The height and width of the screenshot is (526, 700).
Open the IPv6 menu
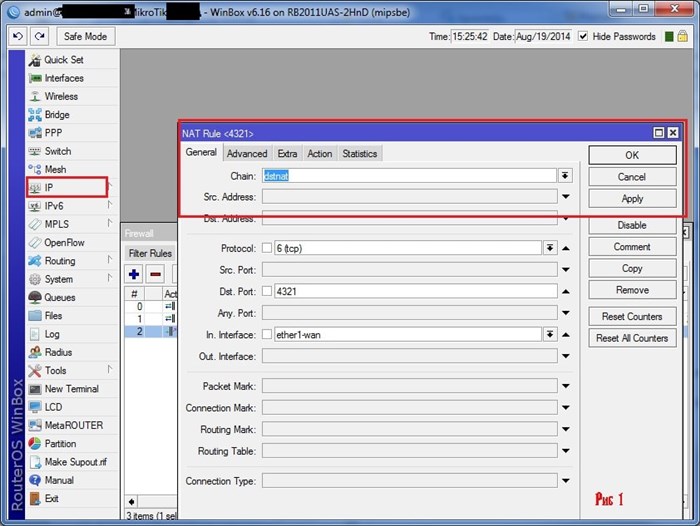[54, 206]
